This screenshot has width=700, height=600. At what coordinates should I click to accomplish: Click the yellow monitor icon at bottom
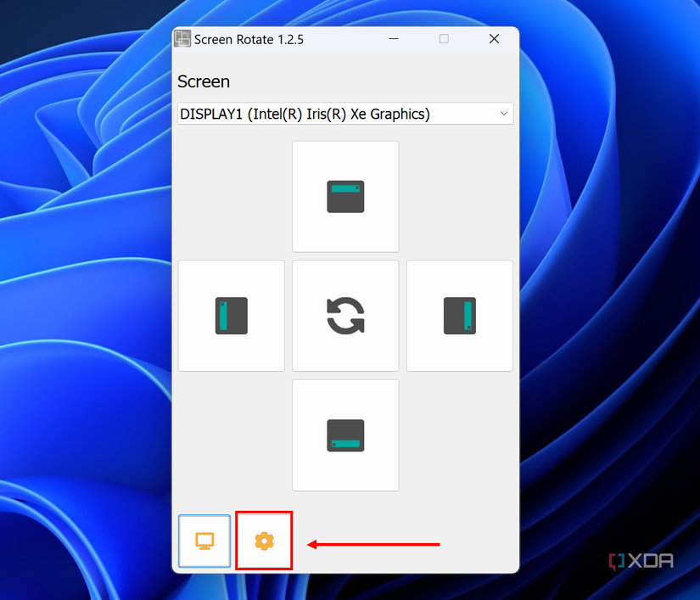point(204,541)
